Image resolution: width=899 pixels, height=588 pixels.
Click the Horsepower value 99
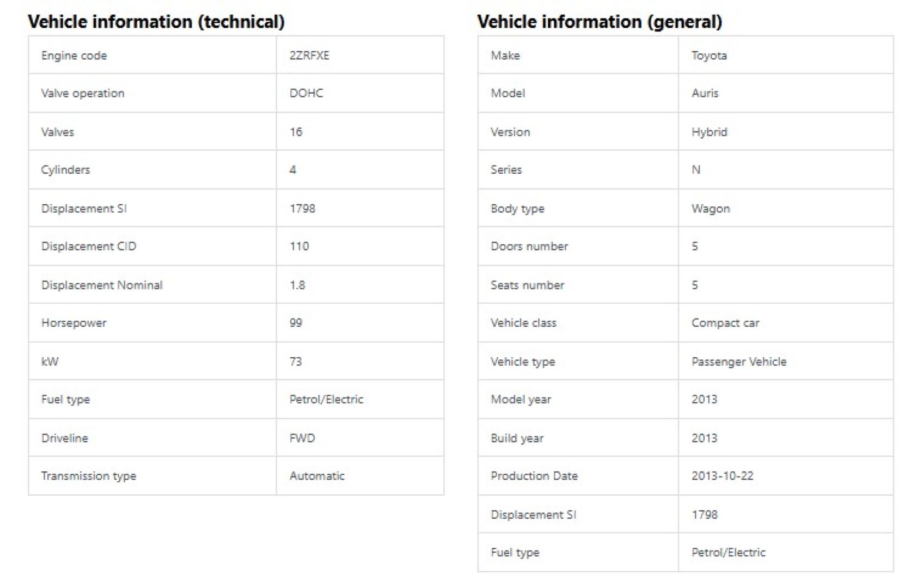tap(296, 323)
